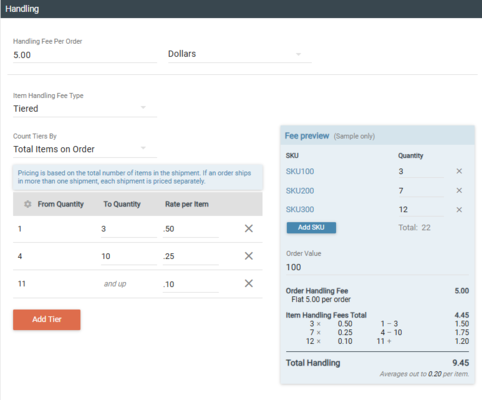The width and height of the screenshot is (482, 400).
Task: Click the pricing info note about shipments
Action: [x=138, y=177]
